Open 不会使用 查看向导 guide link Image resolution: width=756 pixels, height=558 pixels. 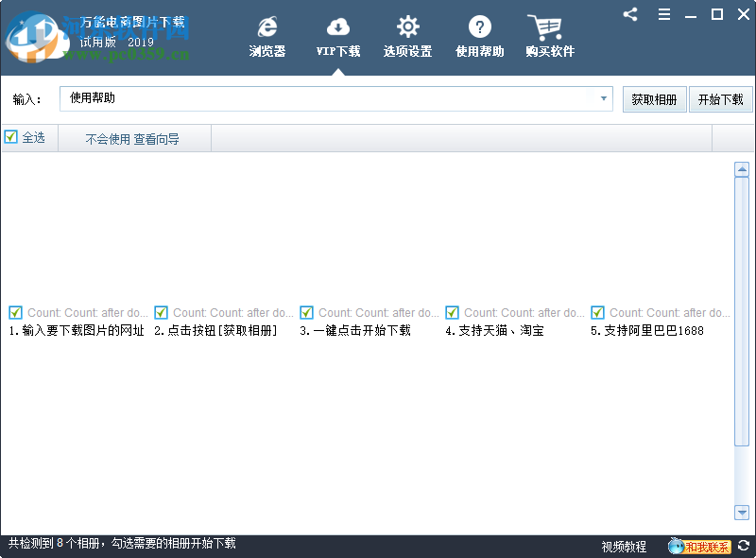tap(132, 139)
